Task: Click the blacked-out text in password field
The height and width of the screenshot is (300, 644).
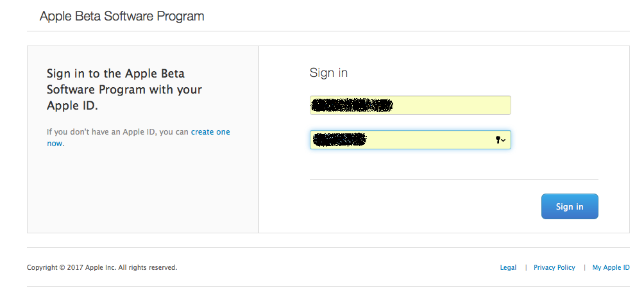Action: (338, 139)
